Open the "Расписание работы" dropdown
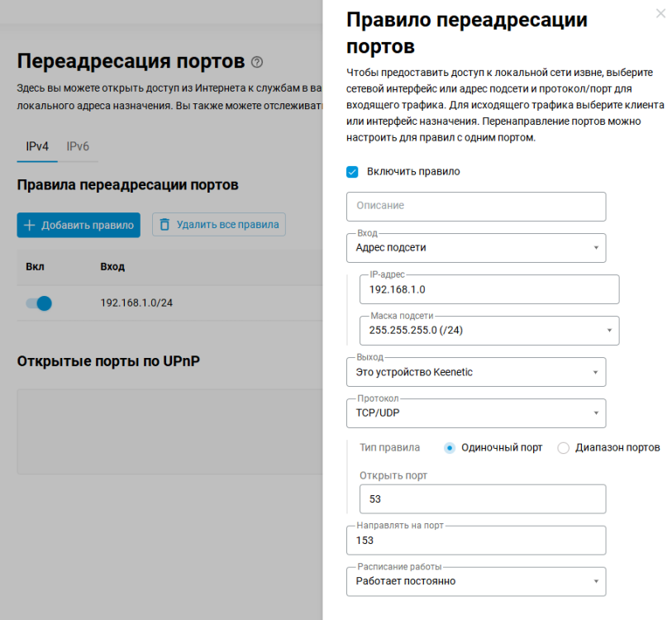Screen dimensions: 672x620 (x=475, y=581)
